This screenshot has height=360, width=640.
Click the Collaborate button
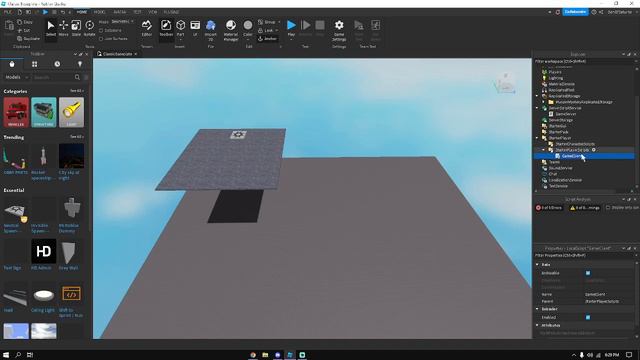click(576, 12)
